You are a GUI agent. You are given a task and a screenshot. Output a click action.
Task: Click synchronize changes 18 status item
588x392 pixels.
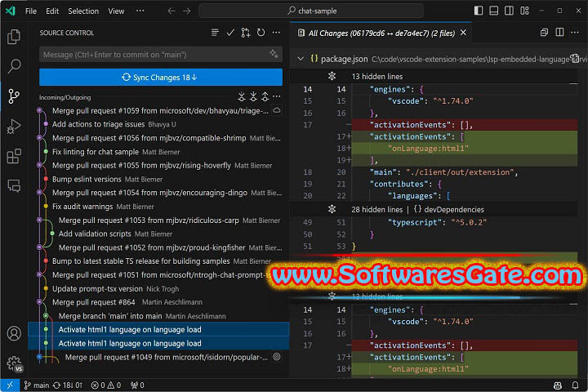coord(68,385)
